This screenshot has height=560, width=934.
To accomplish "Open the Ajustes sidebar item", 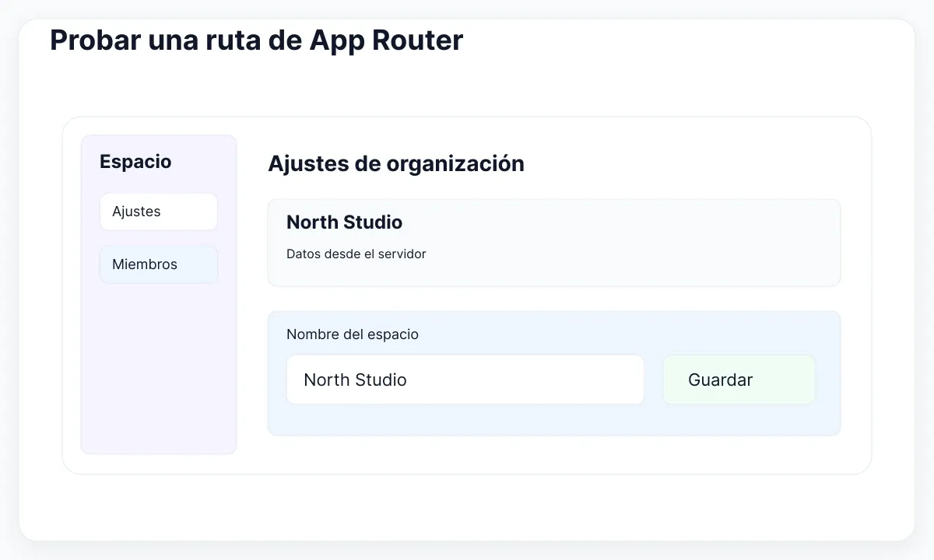I will 159,212.
